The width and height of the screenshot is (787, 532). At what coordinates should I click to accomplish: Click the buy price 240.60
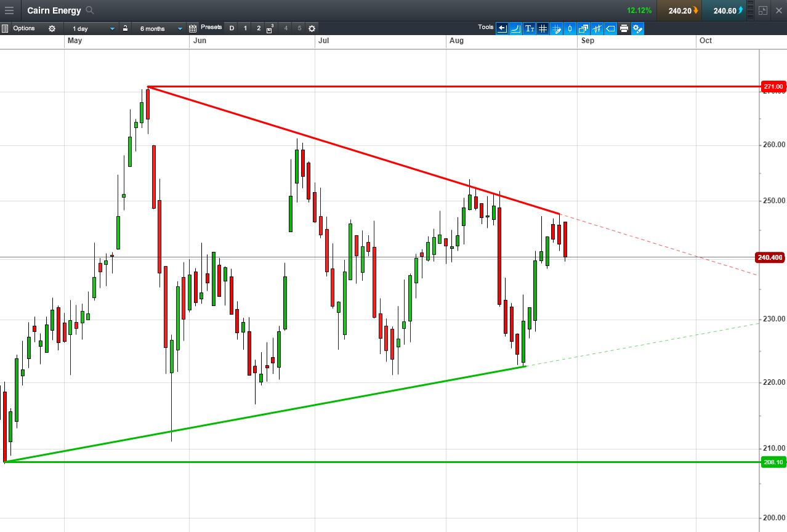tap(724, 10)
